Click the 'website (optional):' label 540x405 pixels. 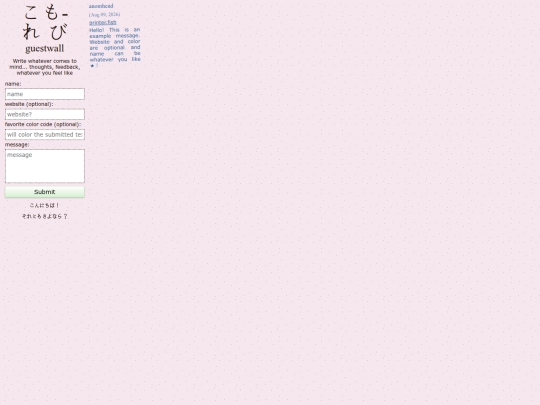pos(29,104)
